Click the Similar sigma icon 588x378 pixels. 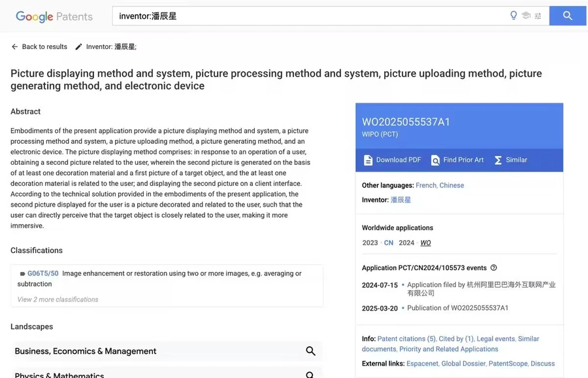coord(498,160)
